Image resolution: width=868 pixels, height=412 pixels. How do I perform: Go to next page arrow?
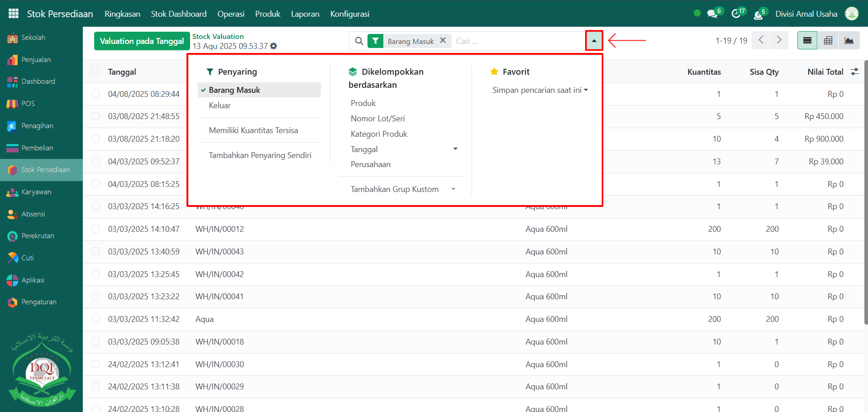point(779,40)
